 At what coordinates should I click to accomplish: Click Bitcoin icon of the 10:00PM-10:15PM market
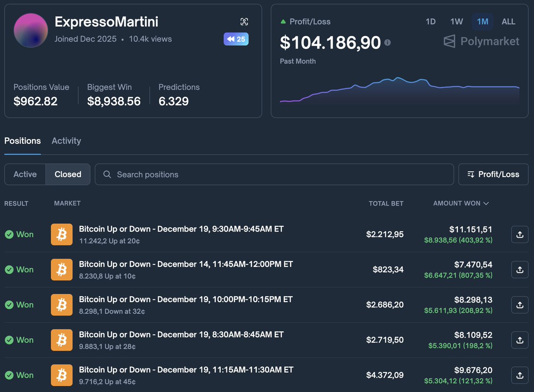point(61,305)
